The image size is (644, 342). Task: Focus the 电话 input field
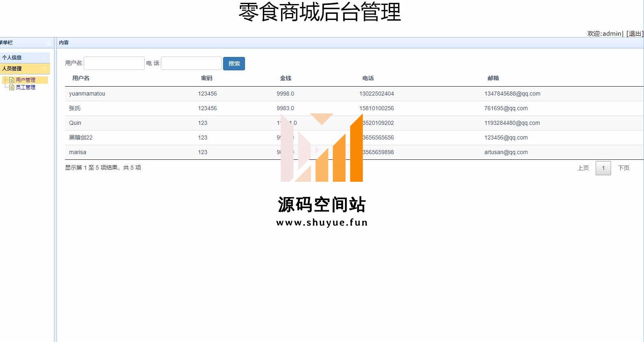(191, 63)
